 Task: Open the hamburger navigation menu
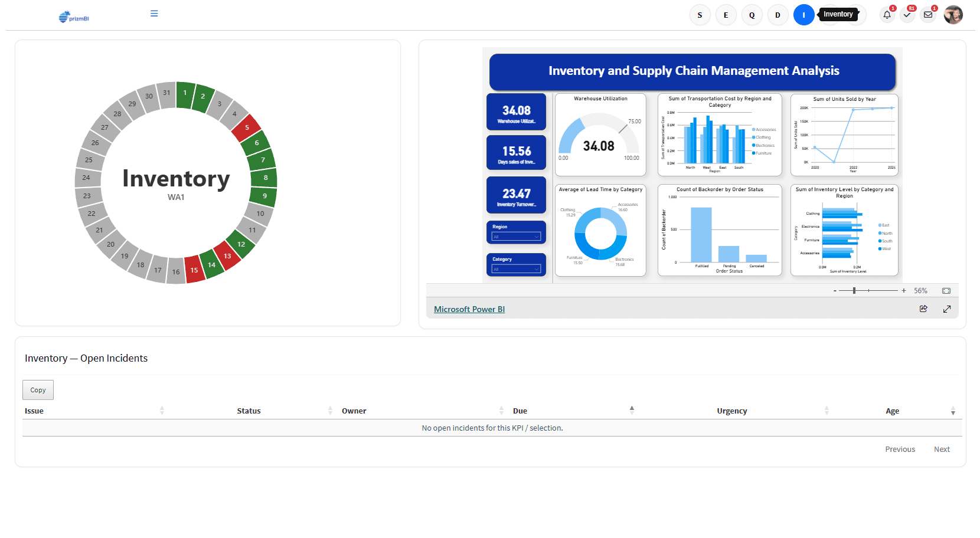[154, 13]
